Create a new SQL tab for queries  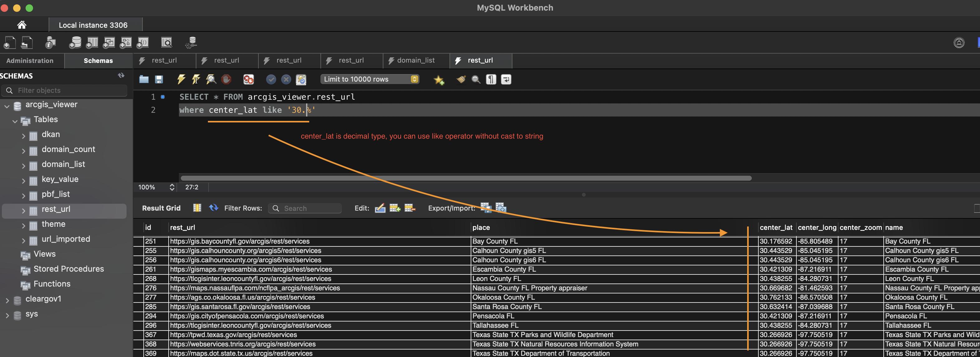coord(10,43)
